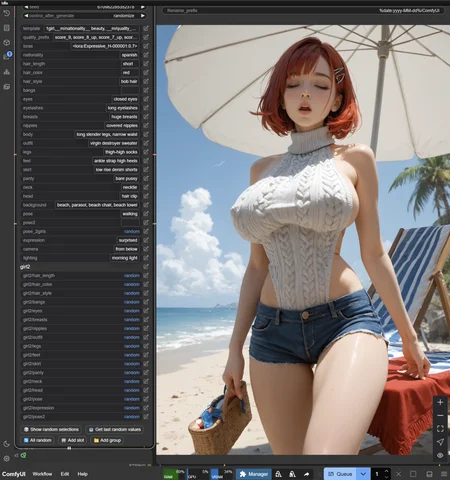Click the clear queue square icon in bottom bar

[x=413, y=474]
